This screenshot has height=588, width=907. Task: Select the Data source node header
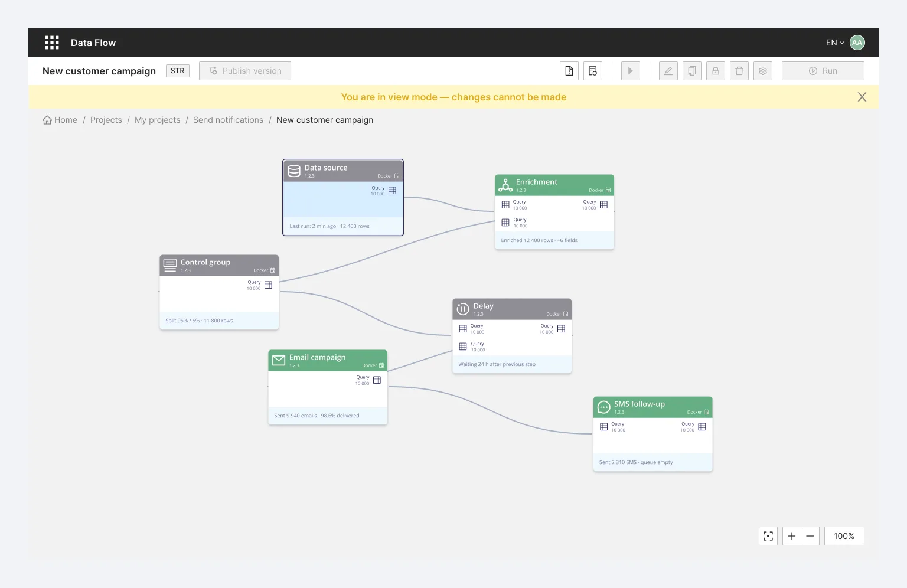click(343, 171)
